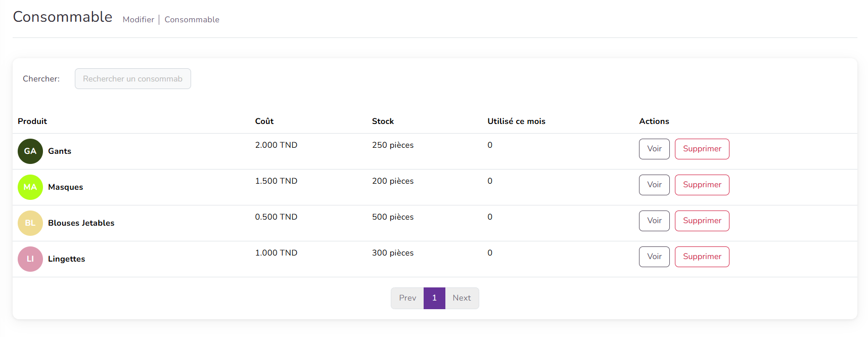Click the LI avatar icon for Lingettes
Viewport: 868px width, 337px height.
[30, 259]
